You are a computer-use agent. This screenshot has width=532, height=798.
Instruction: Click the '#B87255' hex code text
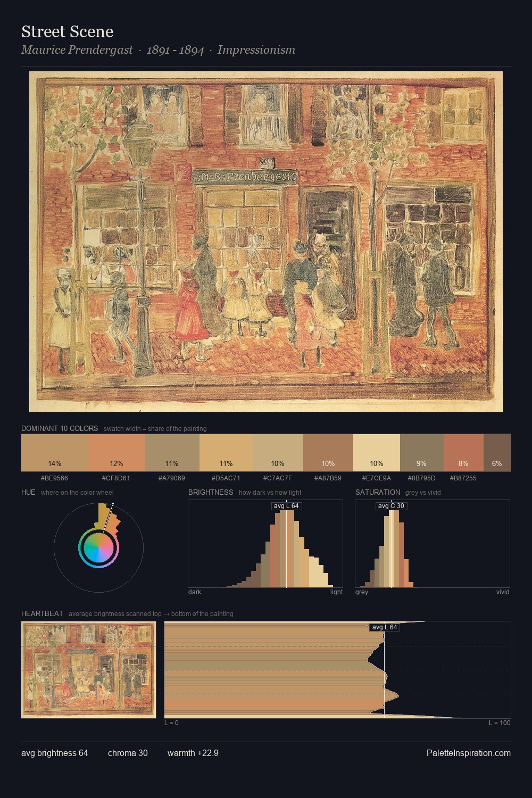[463, 478]
